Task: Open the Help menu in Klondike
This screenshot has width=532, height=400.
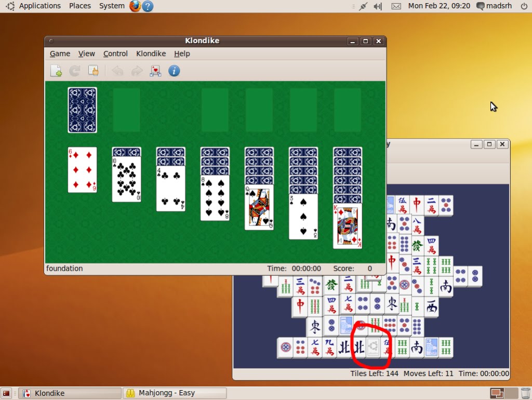Action: (182, 54)
